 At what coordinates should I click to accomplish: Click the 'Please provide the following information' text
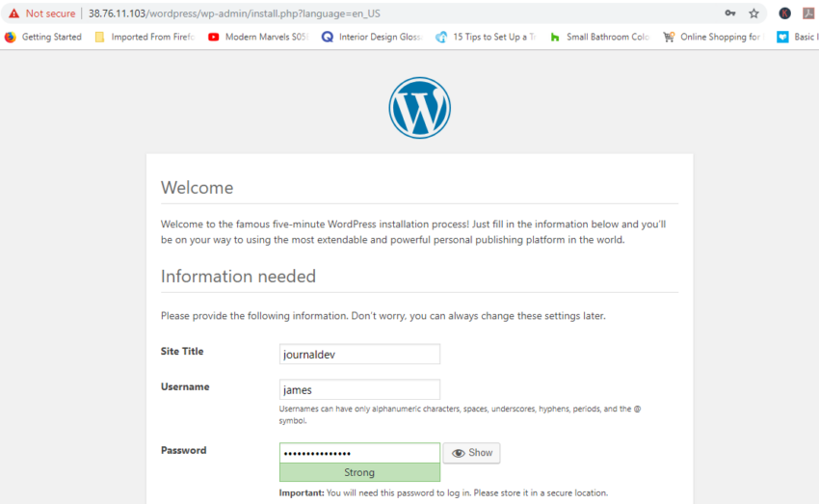[383, 316]
